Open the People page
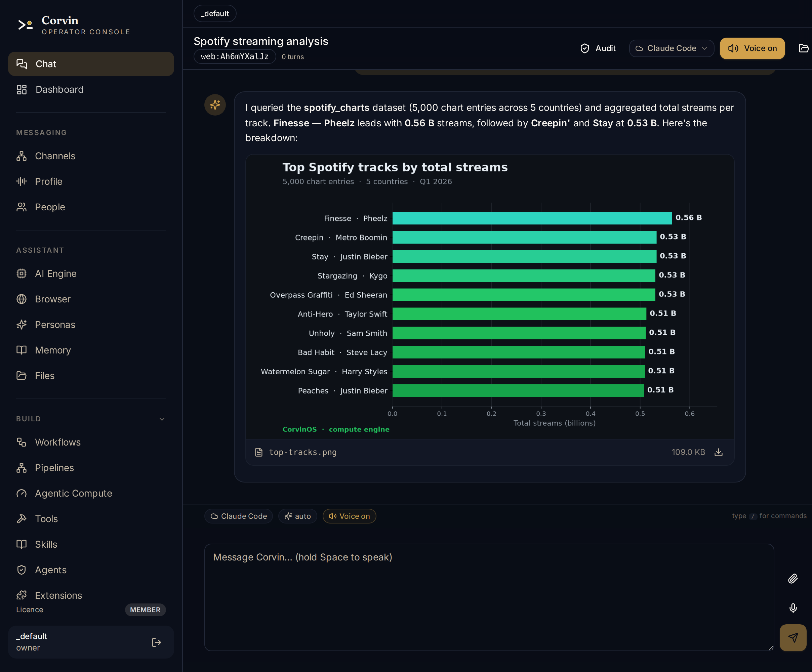Viewport: 812px width, 672px height. click(x=91, y=207)
